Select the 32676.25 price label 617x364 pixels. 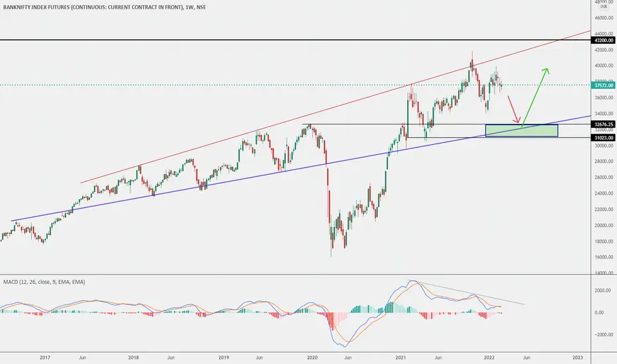[x=604, y=124]
